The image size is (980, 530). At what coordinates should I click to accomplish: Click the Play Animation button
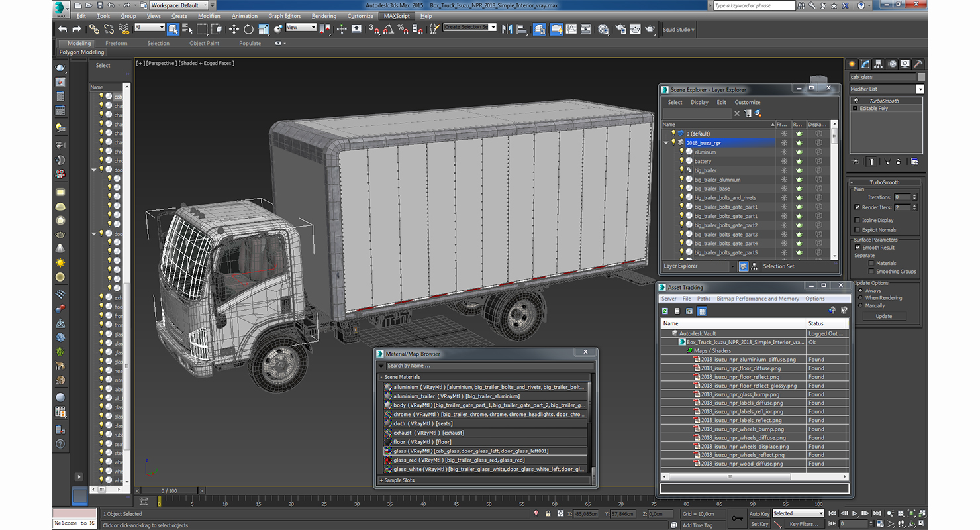tap(855, 513)
